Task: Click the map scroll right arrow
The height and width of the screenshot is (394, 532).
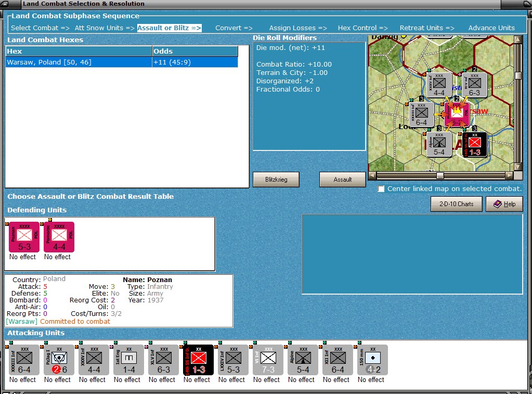Action: pyautogui.click(x=509, y=175)
